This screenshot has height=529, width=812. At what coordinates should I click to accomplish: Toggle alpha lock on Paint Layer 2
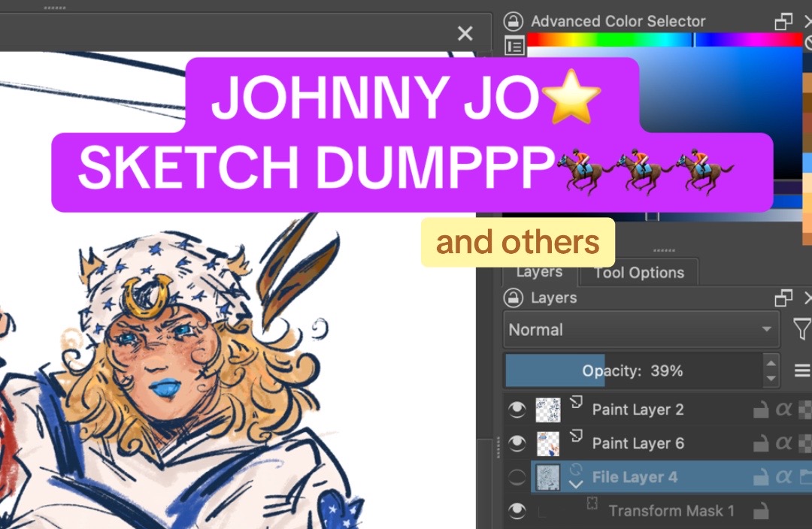783,410
